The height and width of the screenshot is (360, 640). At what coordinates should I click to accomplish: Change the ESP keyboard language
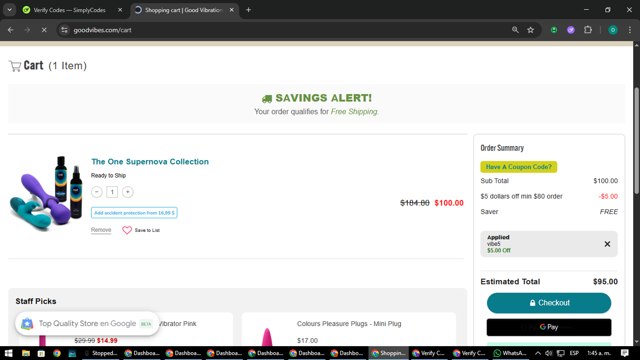click(x=574, y=353)
